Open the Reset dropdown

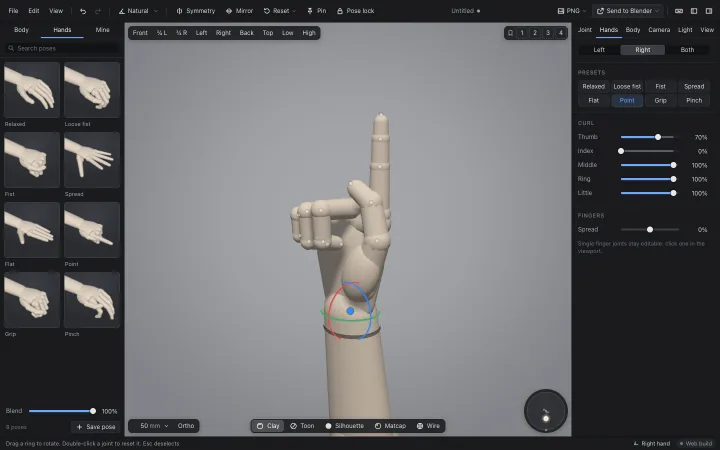[x=280, y=11]
